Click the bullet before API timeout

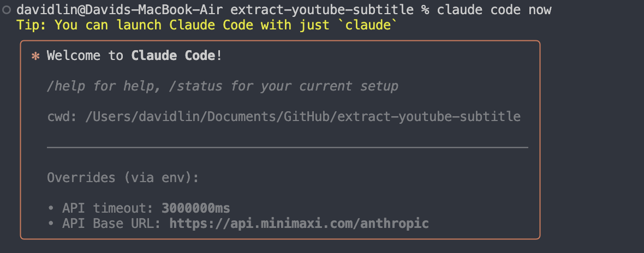[x=51, y=208]
